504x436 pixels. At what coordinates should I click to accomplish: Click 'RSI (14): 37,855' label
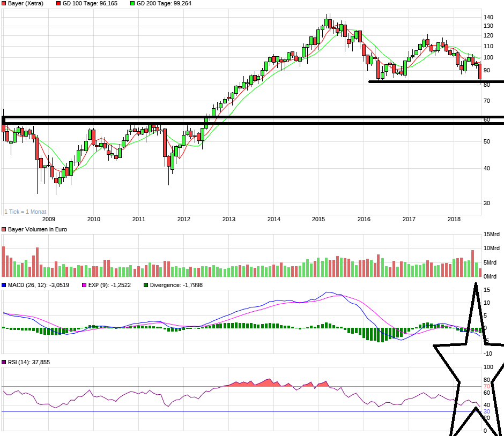[29, 362]
